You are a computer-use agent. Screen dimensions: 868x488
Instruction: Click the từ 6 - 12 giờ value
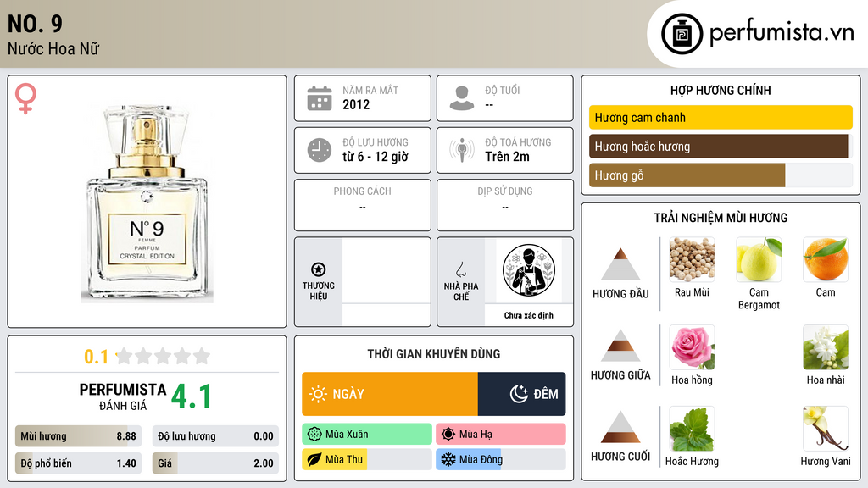[x=376, y=157]
